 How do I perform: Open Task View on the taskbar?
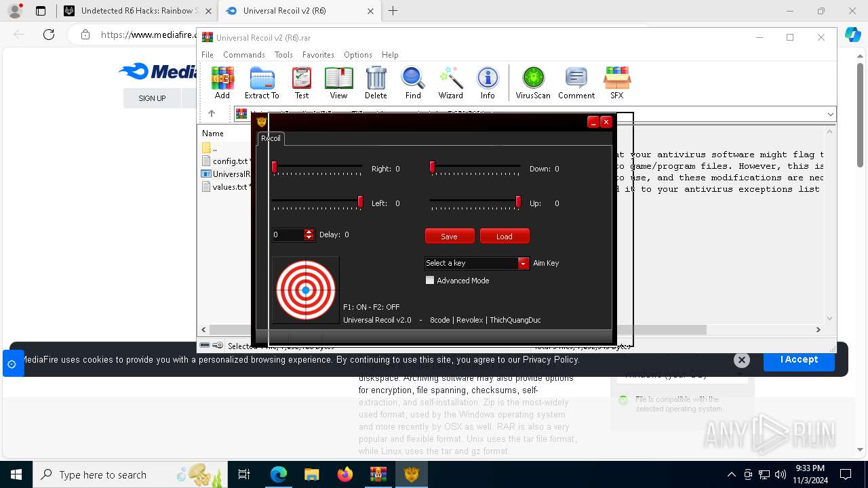point(244,474)
